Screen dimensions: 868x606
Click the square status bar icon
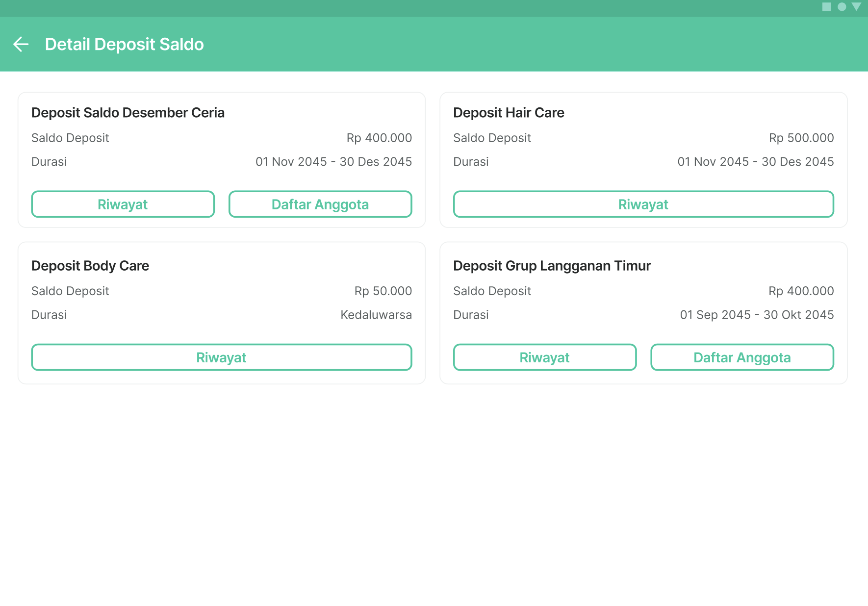[827, 7]
